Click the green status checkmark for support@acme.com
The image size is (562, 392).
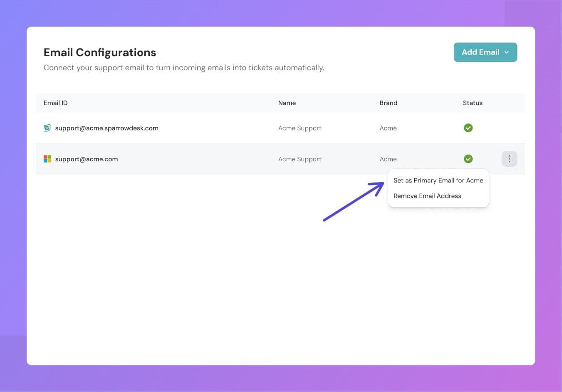[468, 159]
